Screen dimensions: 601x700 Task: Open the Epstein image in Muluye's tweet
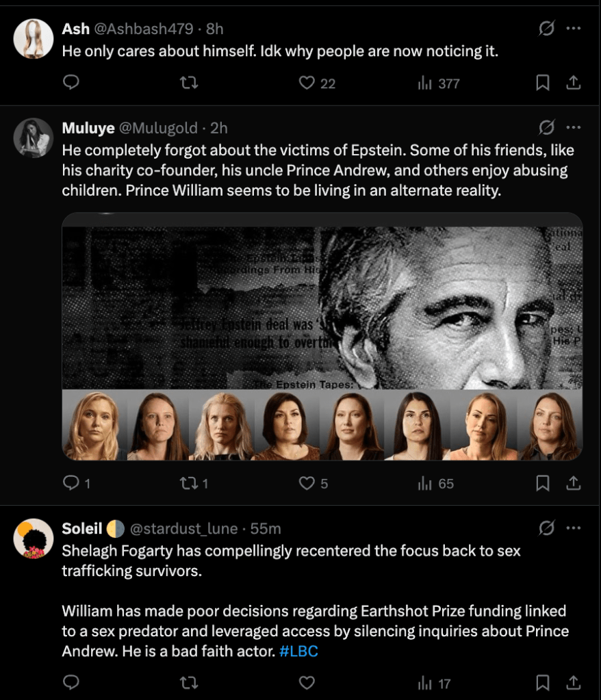coord(322,335)
